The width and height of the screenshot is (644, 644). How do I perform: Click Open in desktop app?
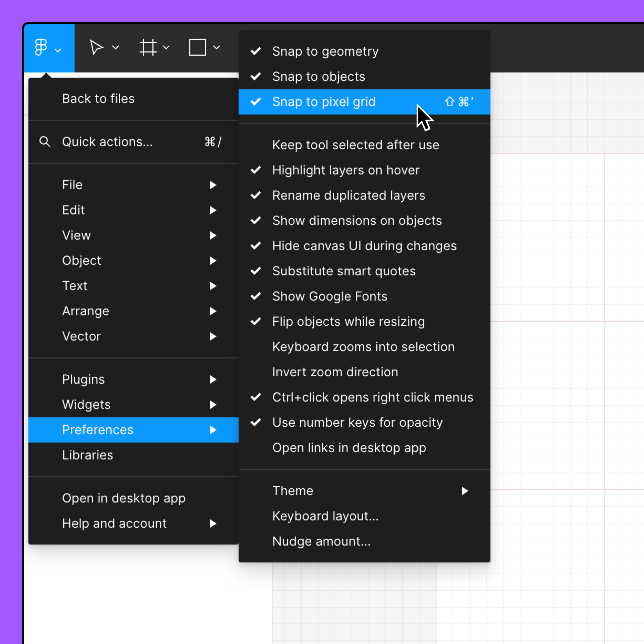(123, 498)
